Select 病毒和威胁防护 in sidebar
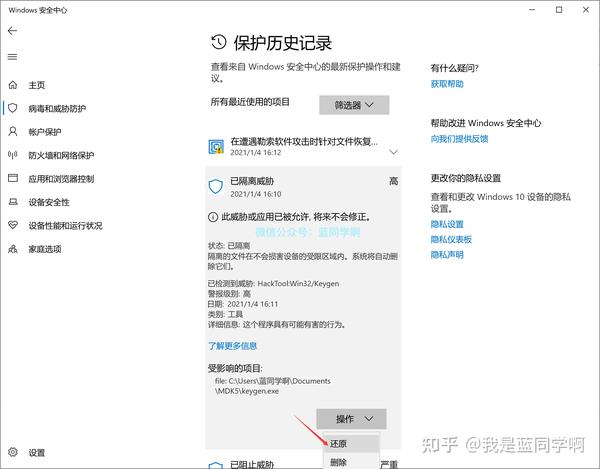The image size is (600, 469). pos(57,109)
